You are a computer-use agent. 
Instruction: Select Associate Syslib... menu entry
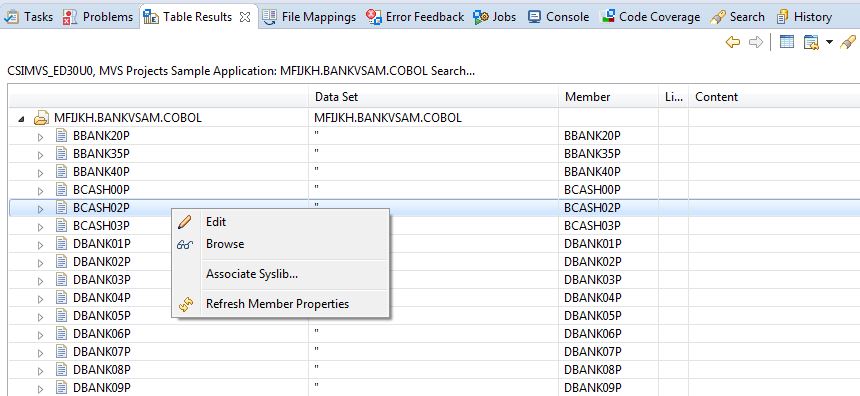point(280,274)
